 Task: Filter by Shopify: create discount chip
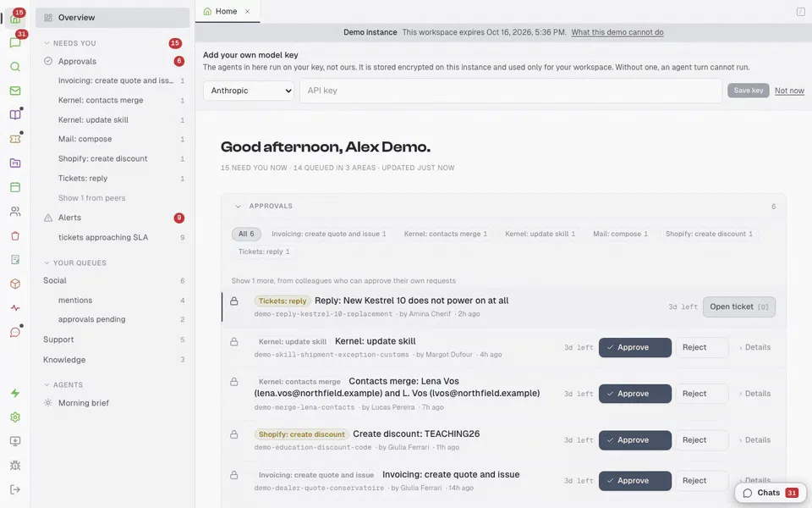(709, 234)
